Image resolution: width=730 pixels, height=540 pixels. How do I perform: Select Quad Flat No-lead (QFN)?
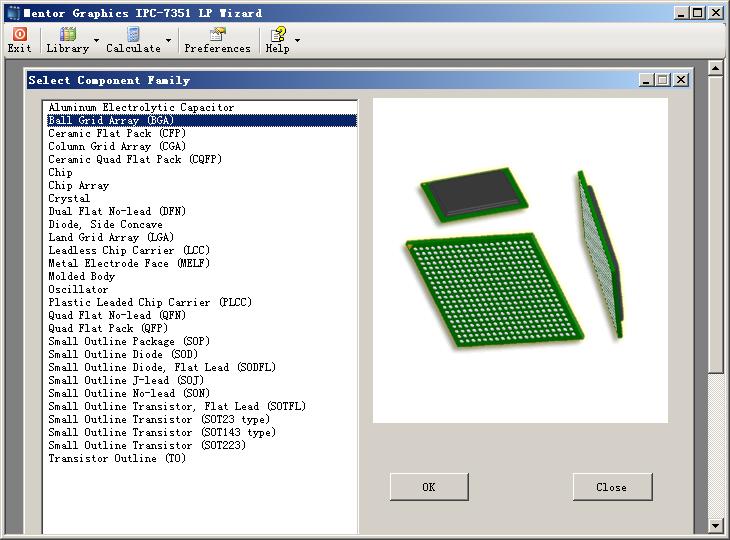[202, 316]
